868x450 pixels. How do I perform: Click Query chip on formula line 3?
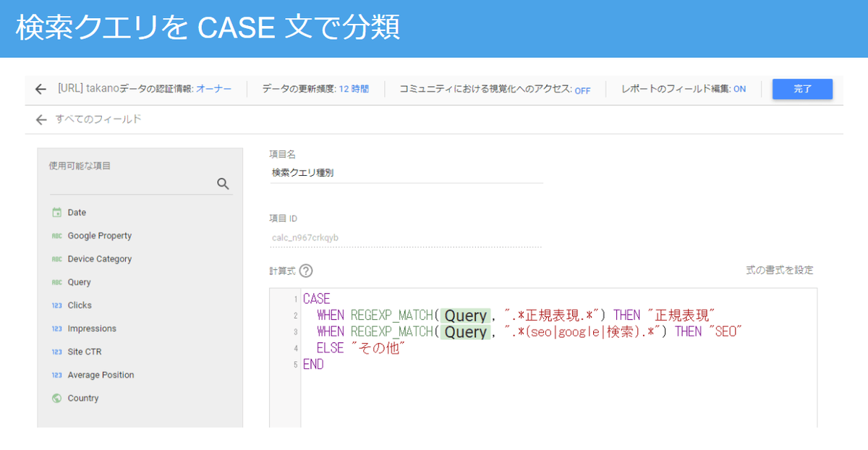[x=465, y=331]
